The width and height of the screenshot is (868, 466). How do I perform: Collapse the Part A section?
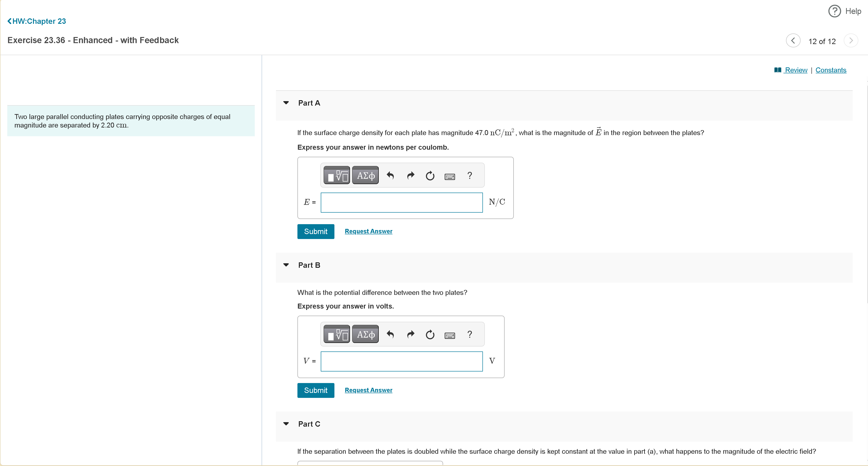tap(286, 103)
